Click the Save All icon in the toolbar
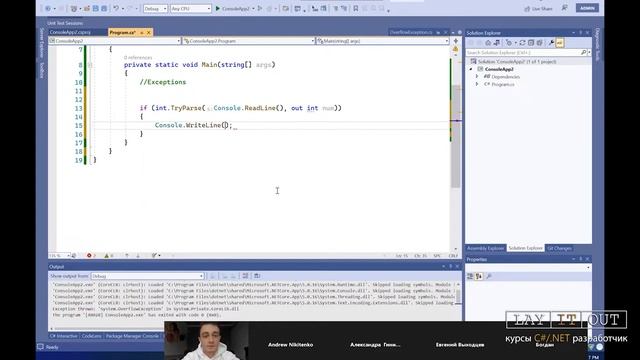Screen dimensions: 640x360 click(104, 9)
